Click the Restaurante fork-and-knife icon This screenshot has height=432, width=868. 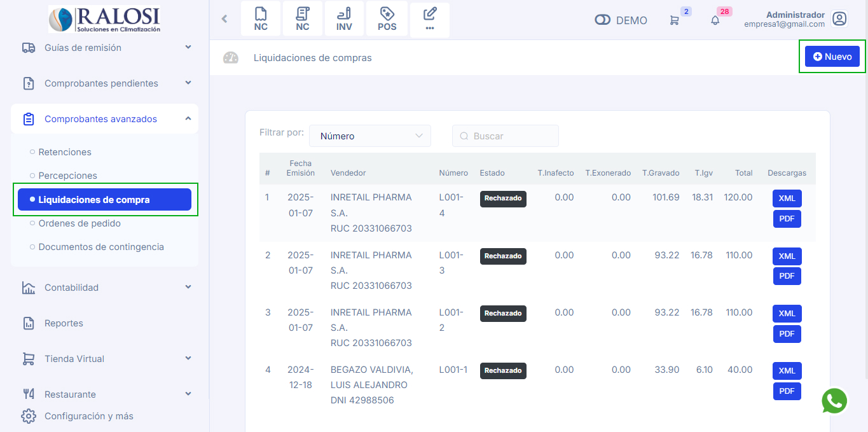coord(29,394)
